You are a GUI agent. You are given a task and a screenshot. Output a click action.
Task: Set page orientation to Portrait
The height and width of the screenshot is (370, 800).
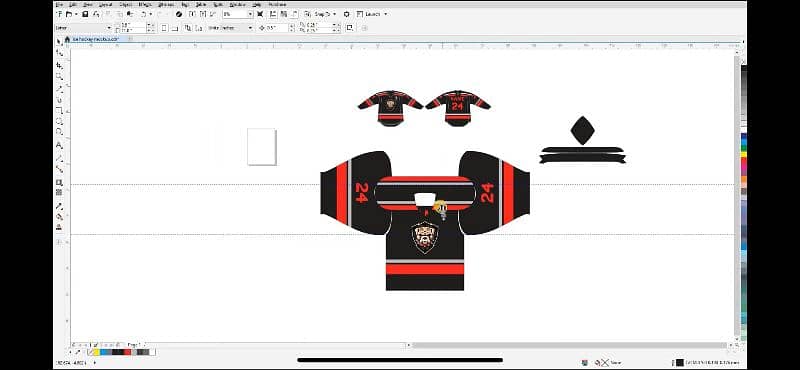pos(164,28)
